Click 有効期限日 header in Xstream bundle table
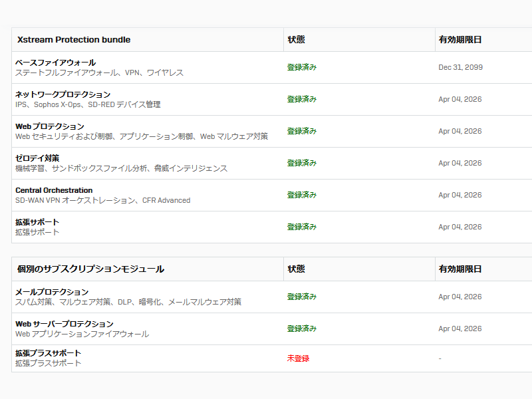This screenshot has height=399, width=532. pyautogui.click(x=460, y=40)
